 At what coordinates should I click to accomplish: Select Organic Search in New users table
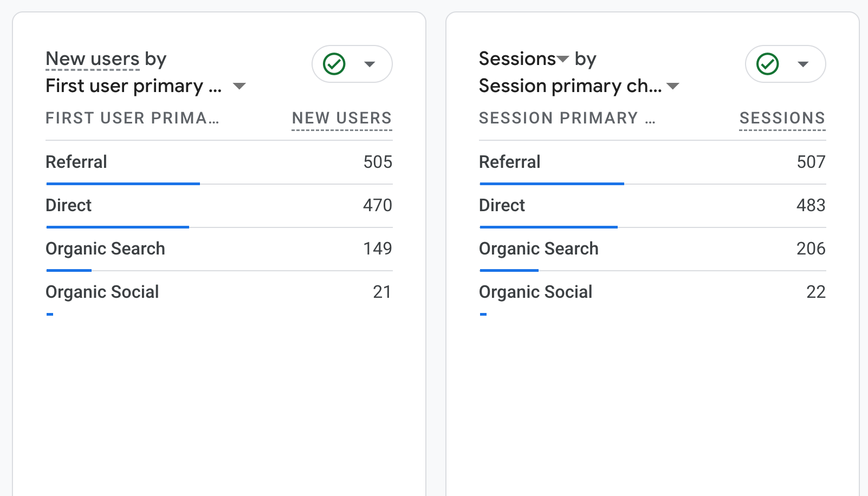pyautogui.click(x=105, y=249)
